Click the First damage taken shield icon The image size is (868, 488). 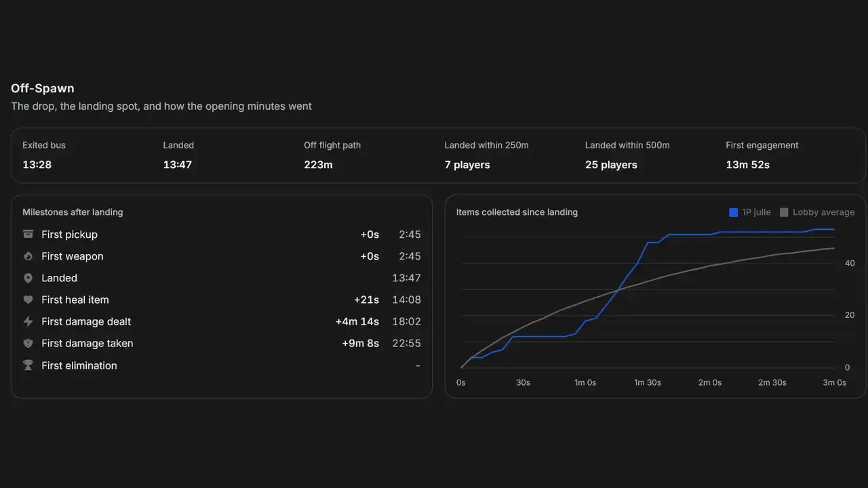click(28, 344)
